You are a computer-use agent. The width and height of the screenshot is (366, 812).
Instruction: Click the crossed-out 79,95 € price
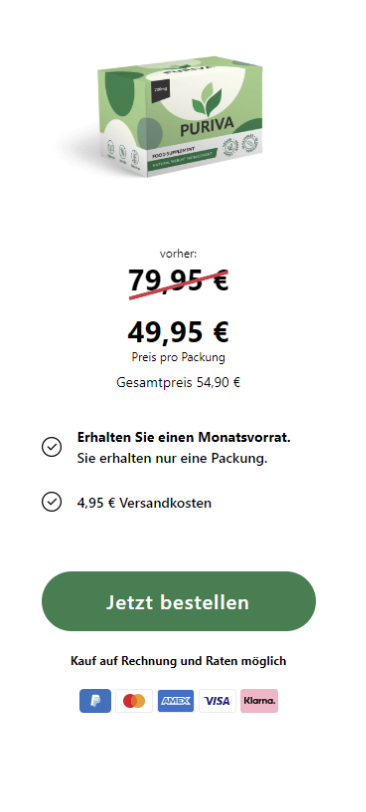pyautogui.click(x=178, y=281)
